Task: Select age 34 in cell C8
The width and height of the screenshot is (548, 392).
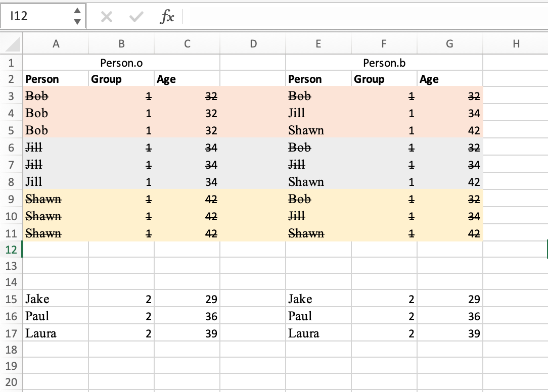Action: (x=187, y=181)
